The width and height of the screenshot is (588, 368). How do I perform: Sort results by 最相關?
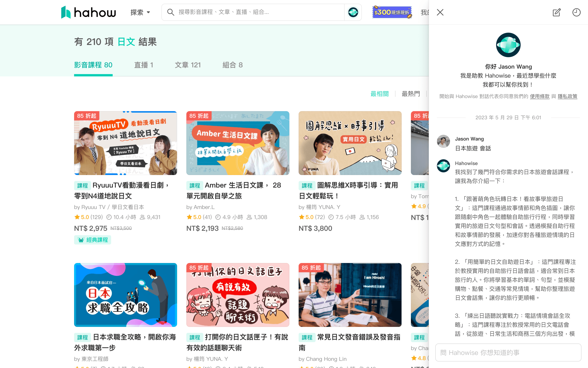tap(379, 94)
